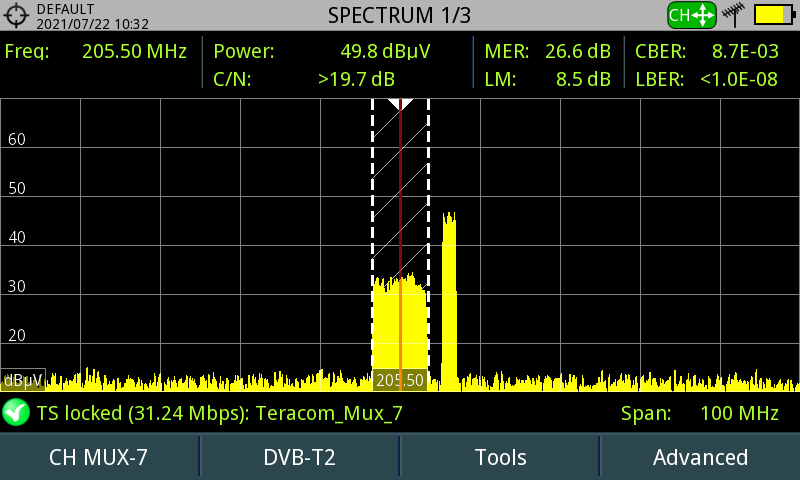
Task: Open the CH MUX-7 softkey menu
Action: point(99,457)
